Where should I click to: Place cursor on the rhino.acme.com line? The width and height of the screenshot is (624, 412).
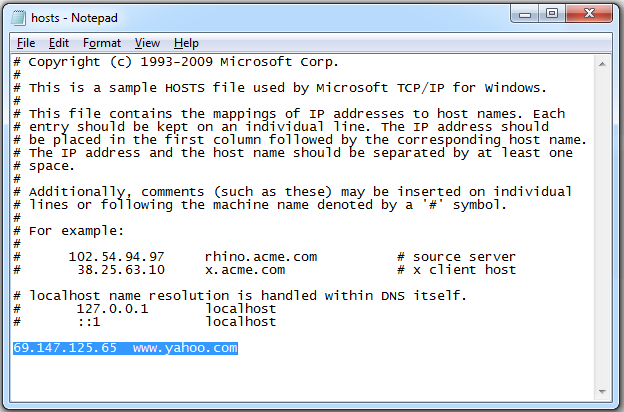pos(264,257)
